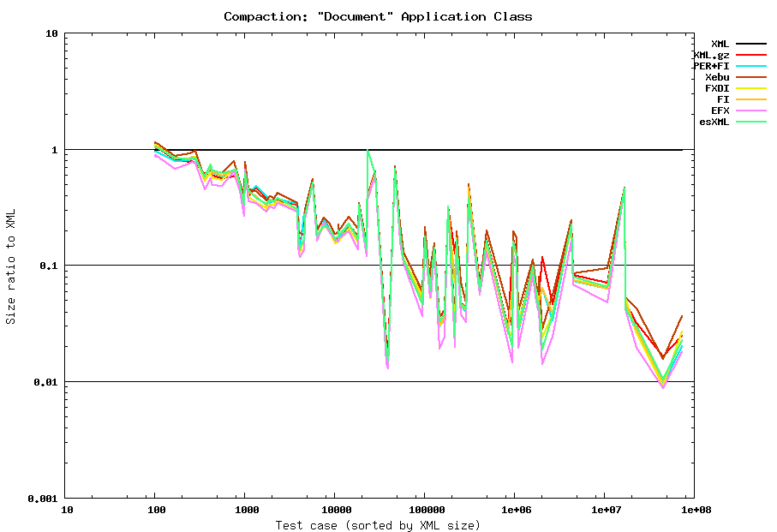Click the "Size ratio to XML" y-axis label
This screenshot has width=777, height=532.
coord(11,266)
